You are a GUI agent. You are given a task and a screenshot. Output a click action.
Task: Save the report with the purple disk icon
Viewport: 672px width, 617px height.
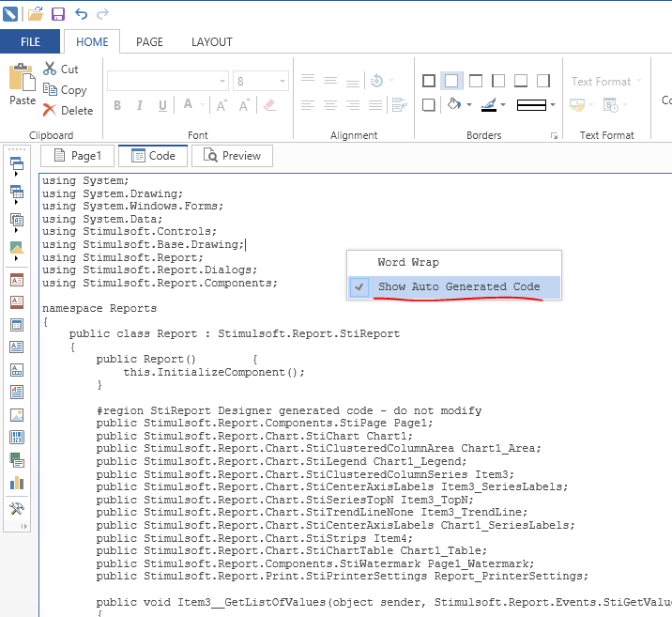(x=58, y=14)
